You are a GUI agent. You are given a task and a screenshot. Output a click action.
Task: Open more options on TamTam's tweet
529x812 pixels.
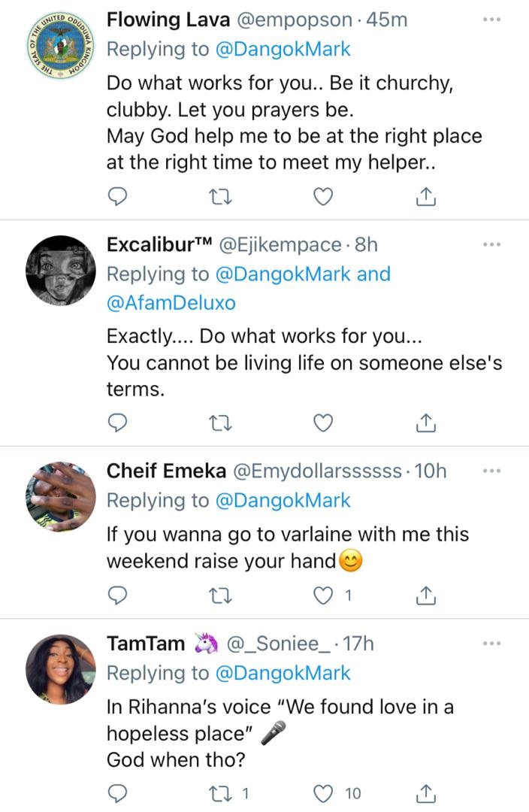pyautogui.click(x=491, y=644)
